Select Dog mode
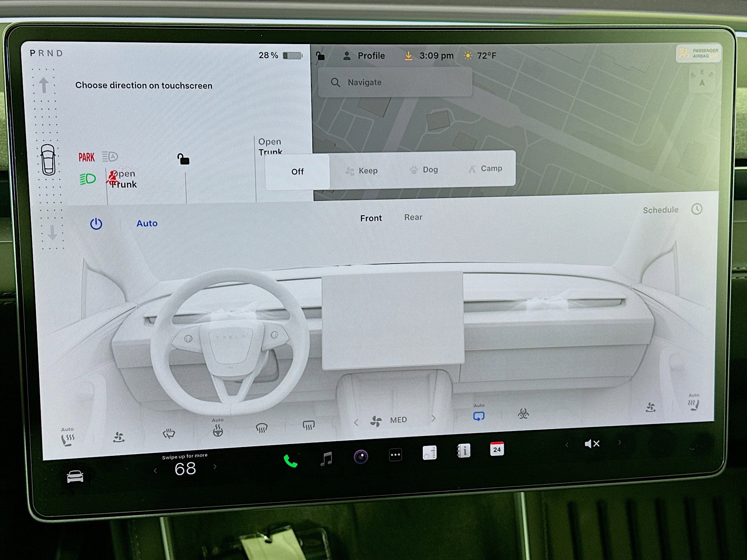Screen dimensions: 747x560 424,170
